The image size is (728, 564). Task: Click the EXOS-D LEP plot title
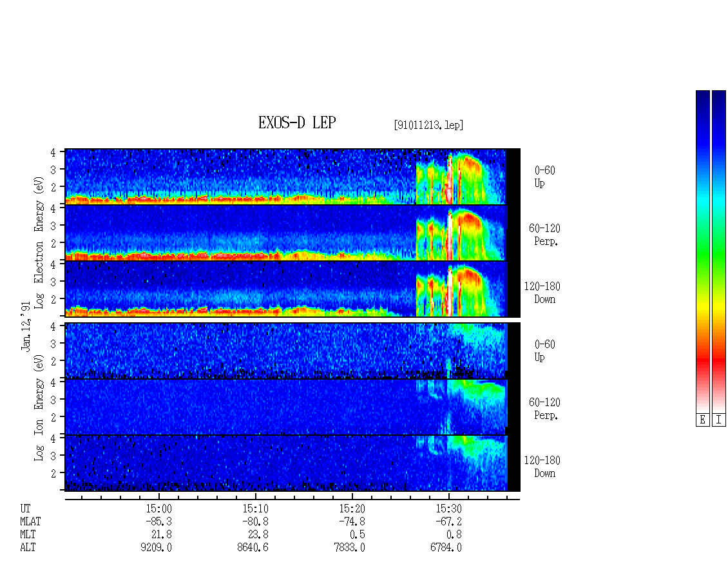coord(297,122)
